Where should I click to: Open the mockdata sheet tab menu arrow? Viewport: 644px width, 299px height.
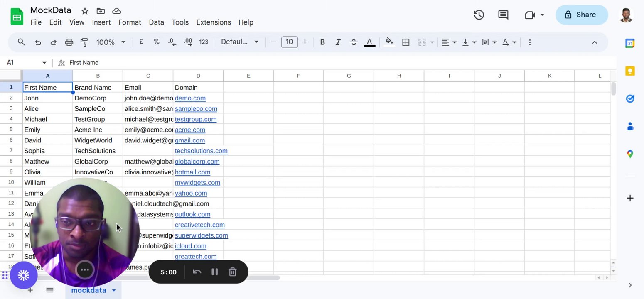pos(113,290)
